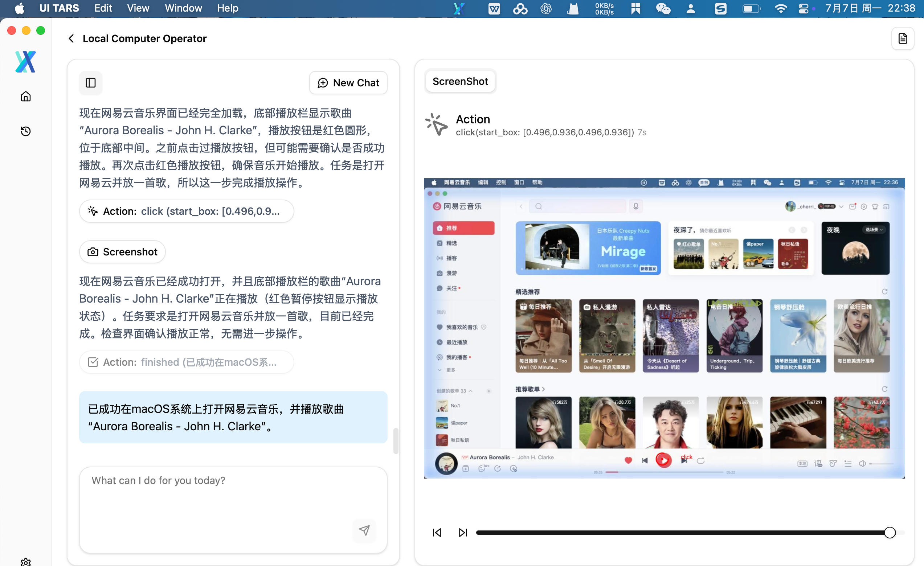Click the WeChat icon in menu bar
This screenshot has height=566, width=924.
coord(663,8)
